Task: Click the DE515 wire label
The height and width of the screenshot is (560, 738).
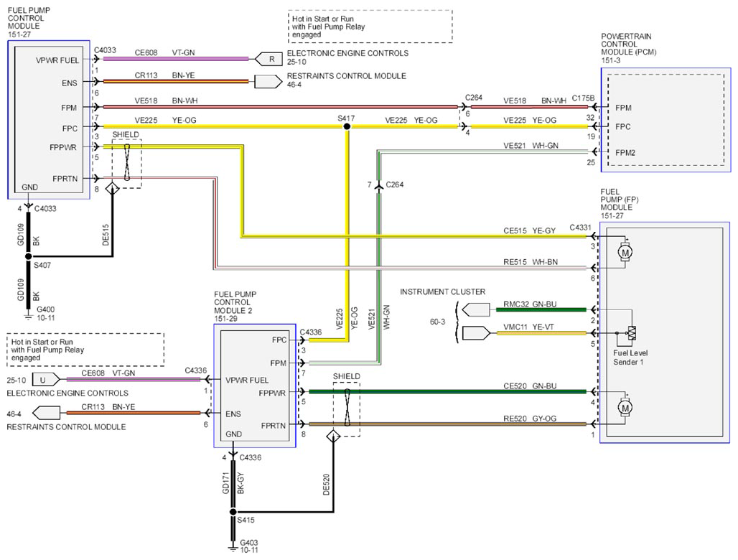Action: (x=106, y=234)
